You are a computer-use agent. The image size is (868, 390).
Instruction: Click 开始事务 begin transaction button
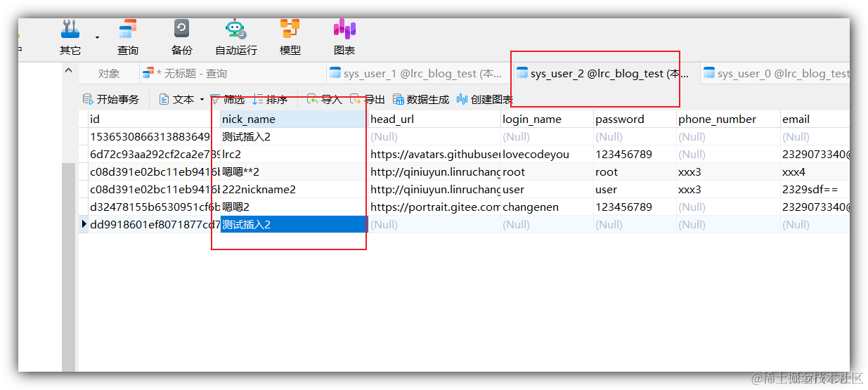111,100
